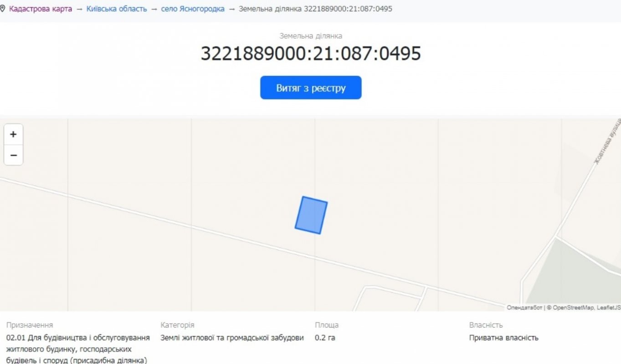Click the location pin icon in breadcrumb
The width and height of the screenshot is (621, 364).
[x=2, y=9]
